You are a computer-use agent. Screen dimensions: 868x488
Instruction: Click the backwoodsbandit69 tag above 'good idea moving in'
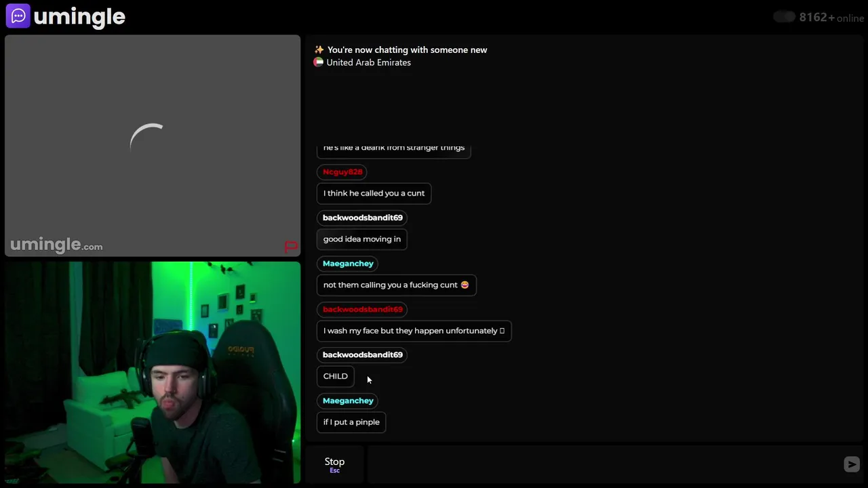tap(363, 218)
